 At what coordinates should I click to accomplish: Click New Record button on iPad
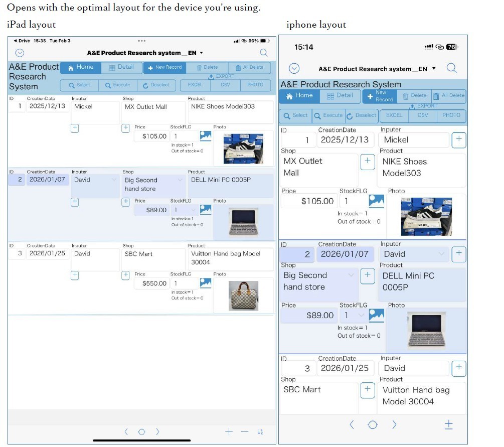coord(165,68)
